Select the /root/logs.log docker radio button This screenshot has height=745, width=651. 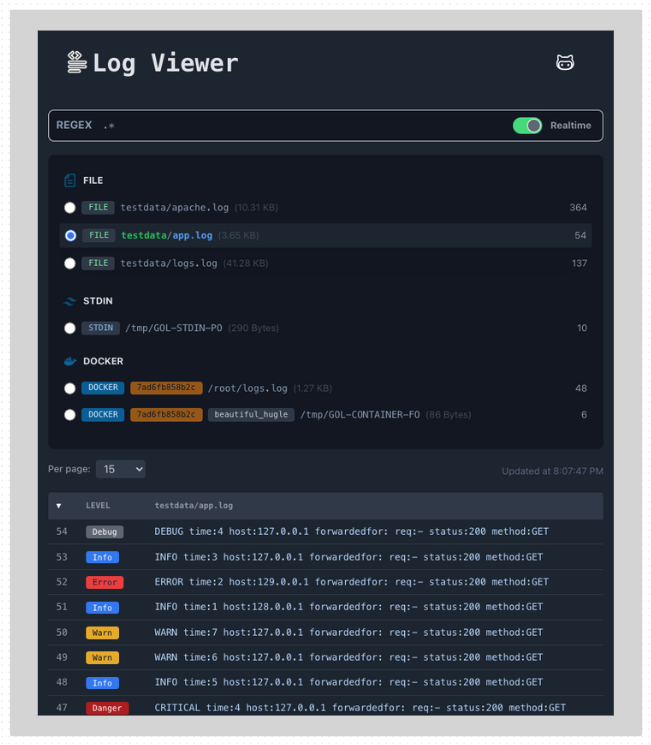click(70, 389)
